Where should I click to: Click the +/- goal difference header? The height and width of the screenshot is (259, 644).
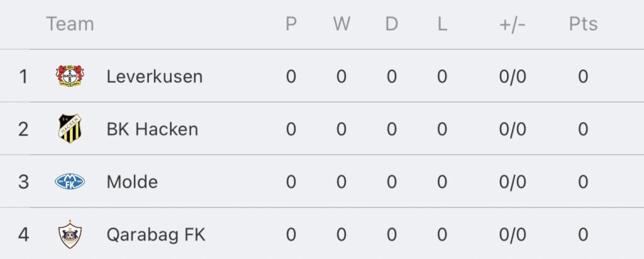[x=513, y=24]
